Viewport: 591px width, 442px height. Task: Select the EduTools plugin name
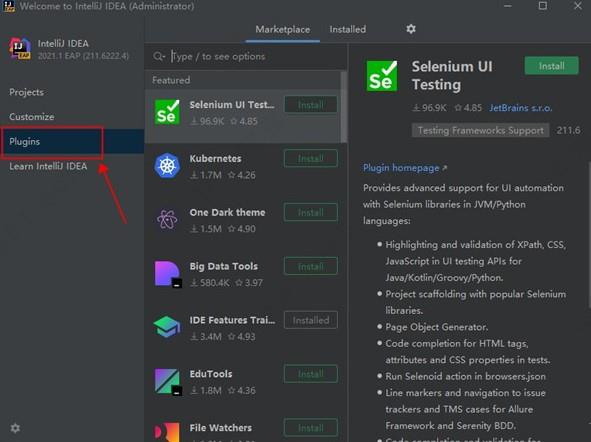[211, 374]
